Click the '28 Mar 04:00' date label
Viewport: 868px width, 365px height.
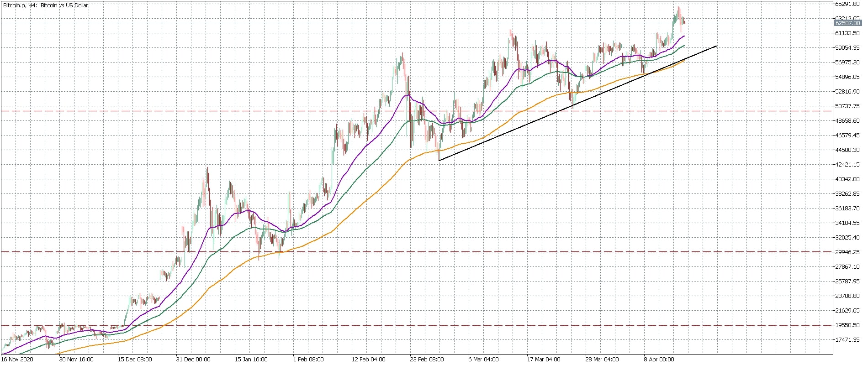(603, 360)
